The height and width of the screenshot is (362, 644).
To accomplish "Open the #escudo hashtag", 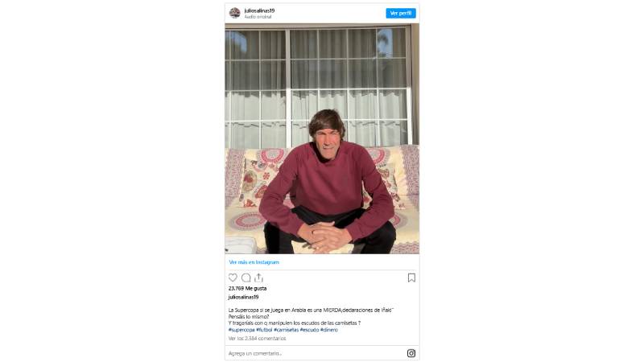I will (x=309, y=330).
